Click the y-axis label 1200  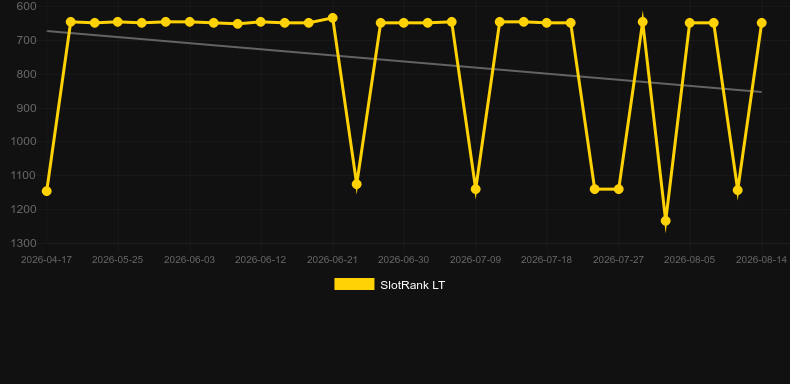pos(24,209)
